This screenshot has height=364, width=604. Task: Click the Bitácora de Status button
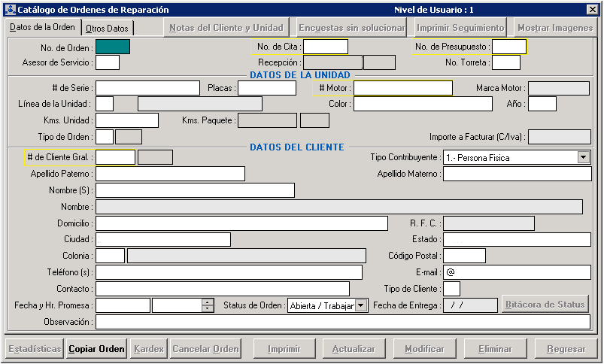[545, 305]
